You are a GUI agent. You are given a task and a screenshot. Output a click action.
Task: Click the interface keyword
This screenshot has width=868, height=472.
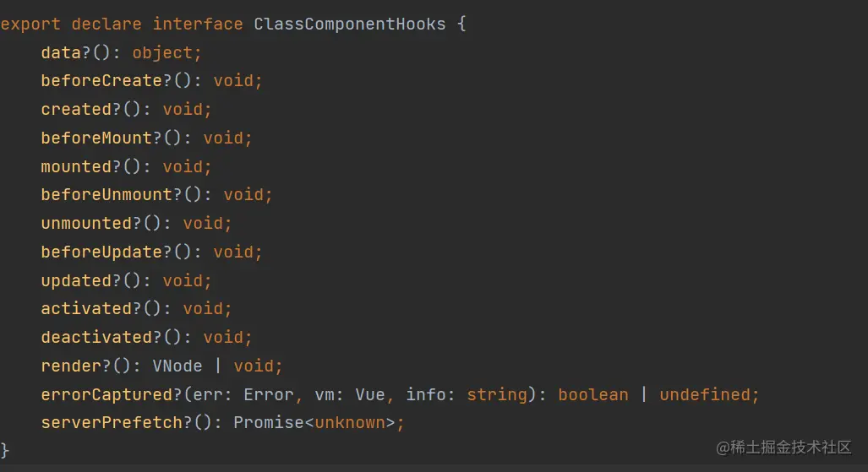coord(198,24)
